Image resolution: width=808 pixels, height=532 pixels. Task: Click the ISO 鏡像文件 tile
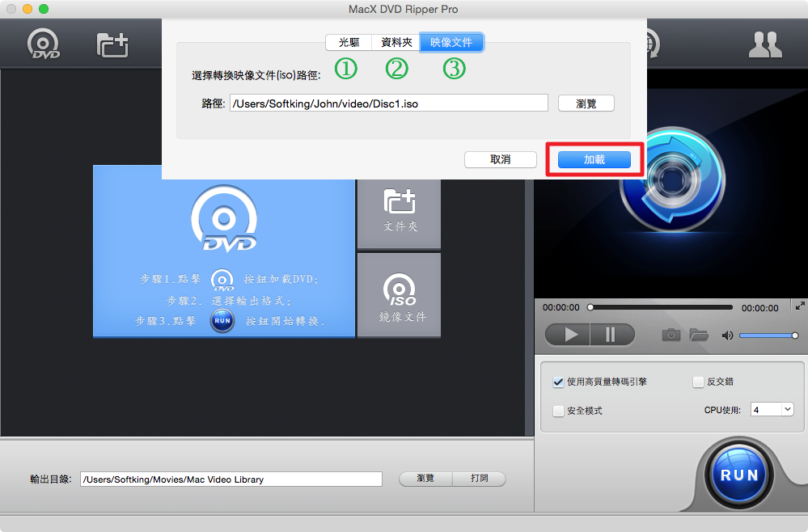coord(400,295)
